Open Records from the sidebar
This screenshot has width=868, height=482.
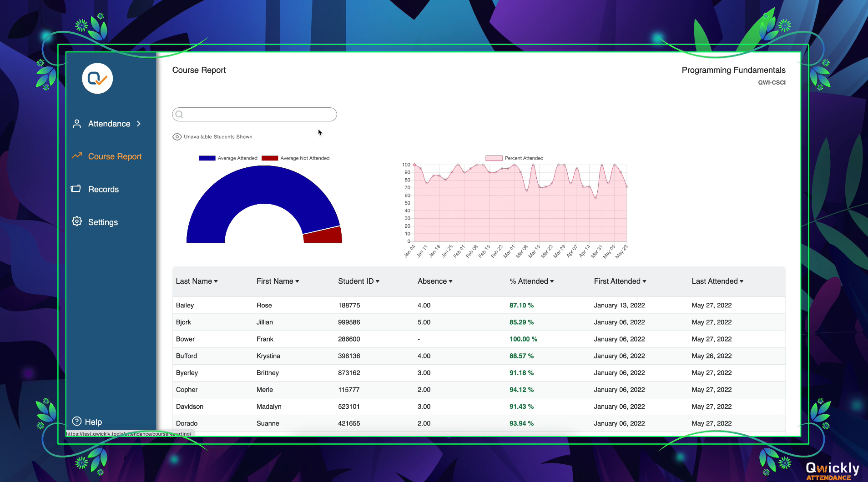tap(103, 190)
